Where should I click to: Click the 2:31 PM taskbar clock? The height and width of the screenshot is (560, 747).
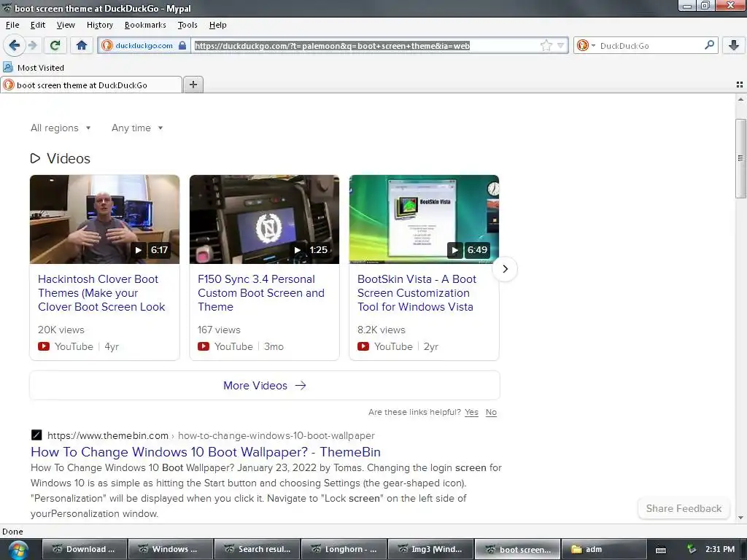pyautogui.click(x=720, y=550)
